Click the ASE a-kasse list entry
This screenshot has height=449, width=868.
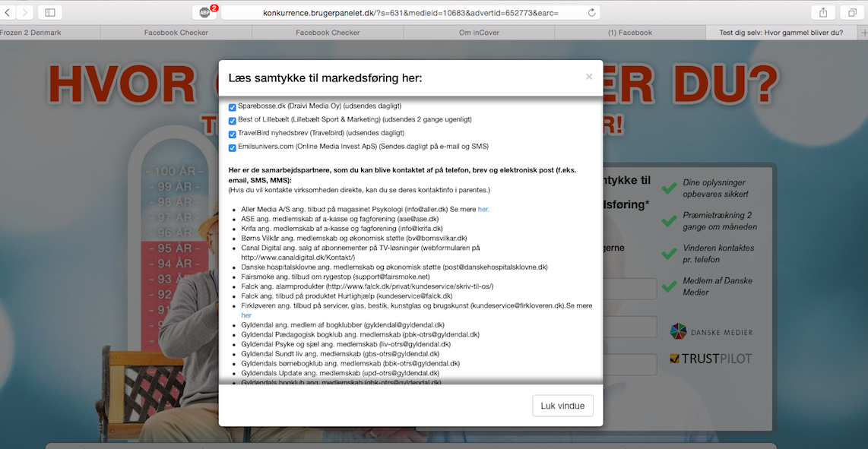pos(340,220)
